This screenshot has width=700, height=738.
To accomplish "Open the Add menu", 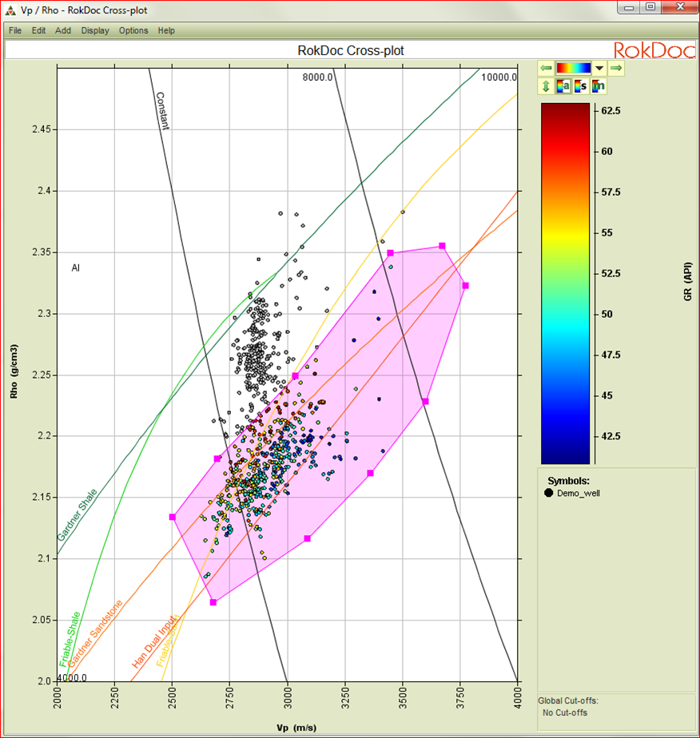I will tap(63, 30).
